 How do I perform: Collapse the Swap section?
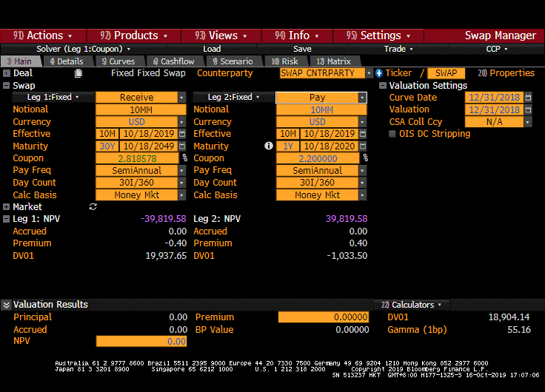[6, 85]
